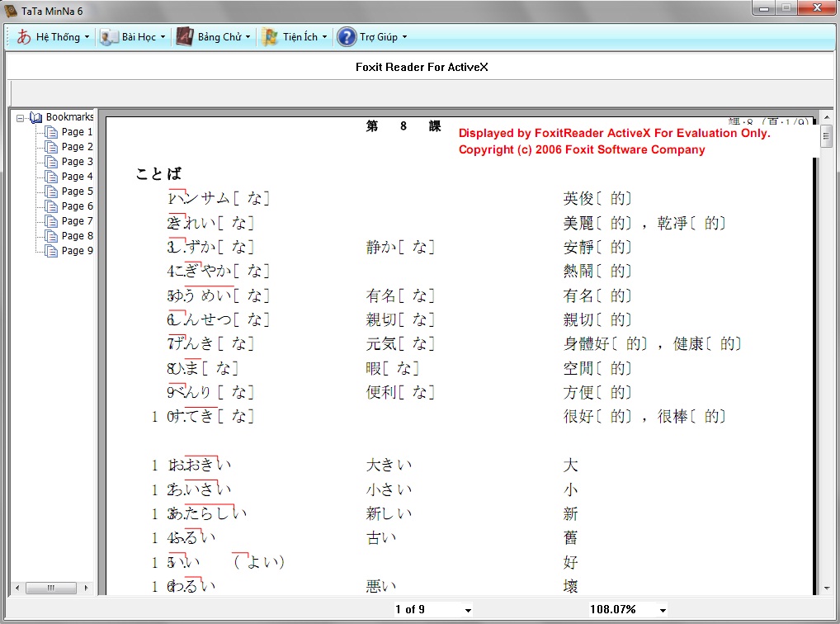Click the Bookmarks book icon
Viewport: 840px width, 624px height.
click(35, 117)
